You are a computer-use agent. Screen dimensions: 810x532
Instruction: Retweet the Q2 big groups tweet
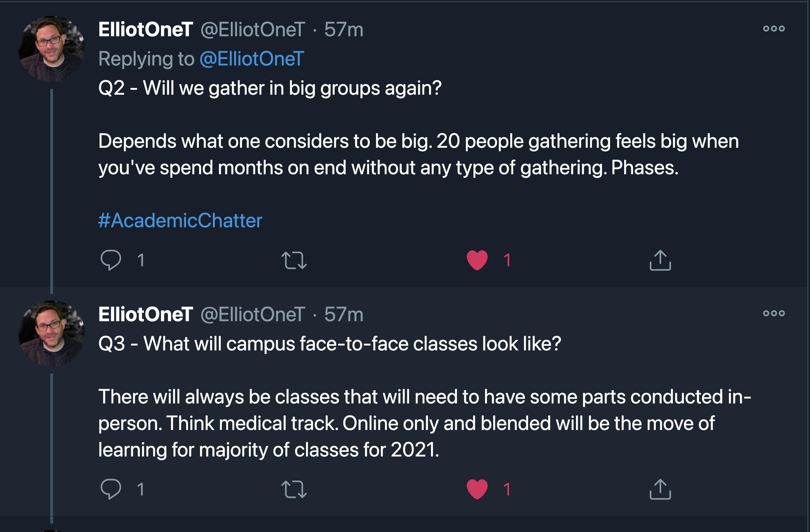294,260
